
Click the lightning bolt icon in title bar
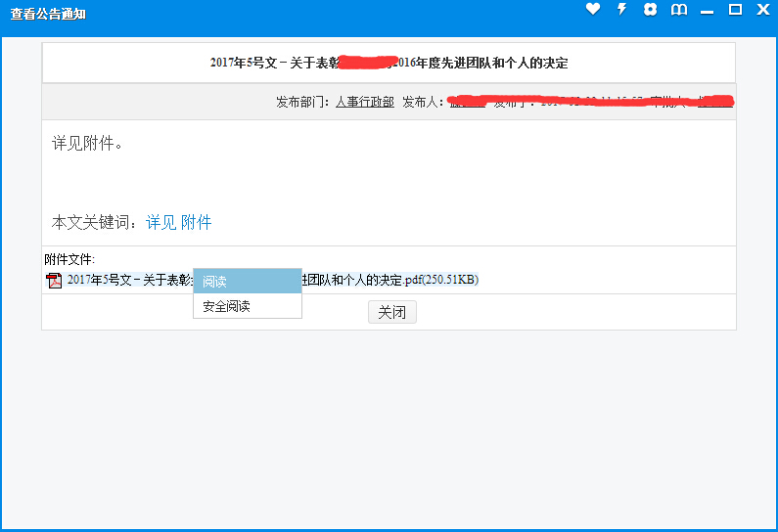coord(621,9)
